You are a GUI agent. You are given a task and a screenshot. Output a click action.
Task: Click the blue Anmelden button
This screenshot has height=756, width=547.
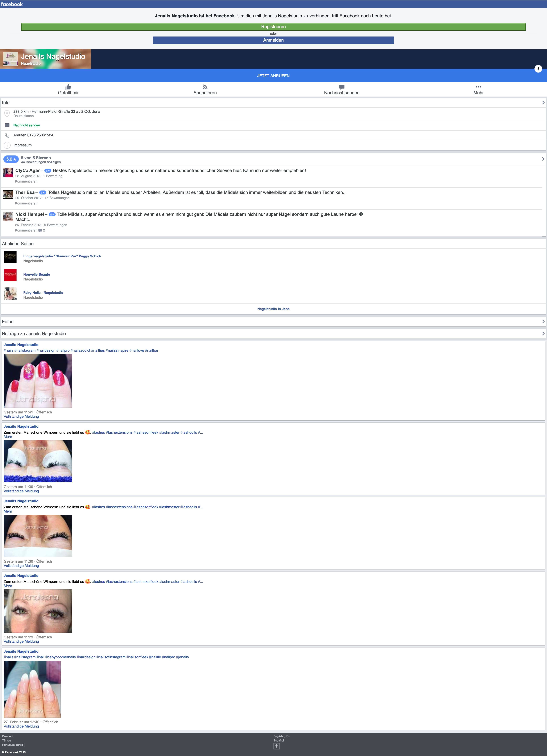(x=273, y=40)
